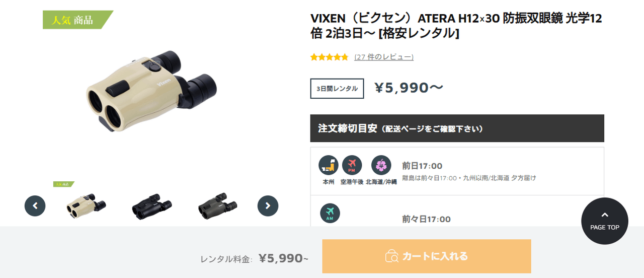The height and width of the screenshot is (278, 644).
Task: Select the beige binoculars thumbnail
Action: [x=87, y=205]
